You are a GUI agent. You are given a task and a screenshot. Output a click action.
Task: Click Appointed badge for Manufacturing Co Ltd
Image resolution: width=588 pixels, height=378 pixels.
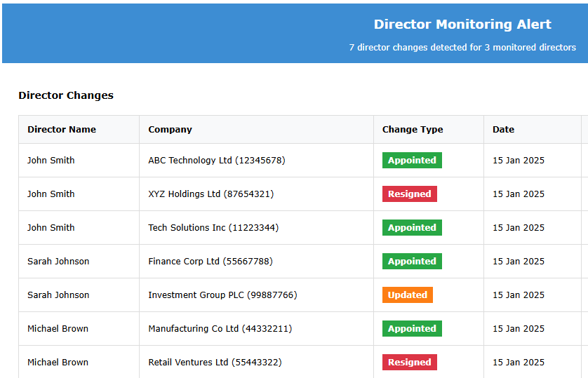[412, 329]
